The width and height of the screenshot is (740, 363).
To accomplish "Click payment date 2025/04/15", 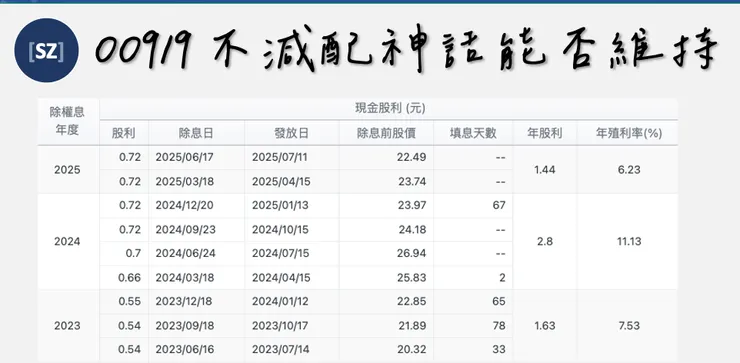I will pyautogui.click(x=281, y=182).
